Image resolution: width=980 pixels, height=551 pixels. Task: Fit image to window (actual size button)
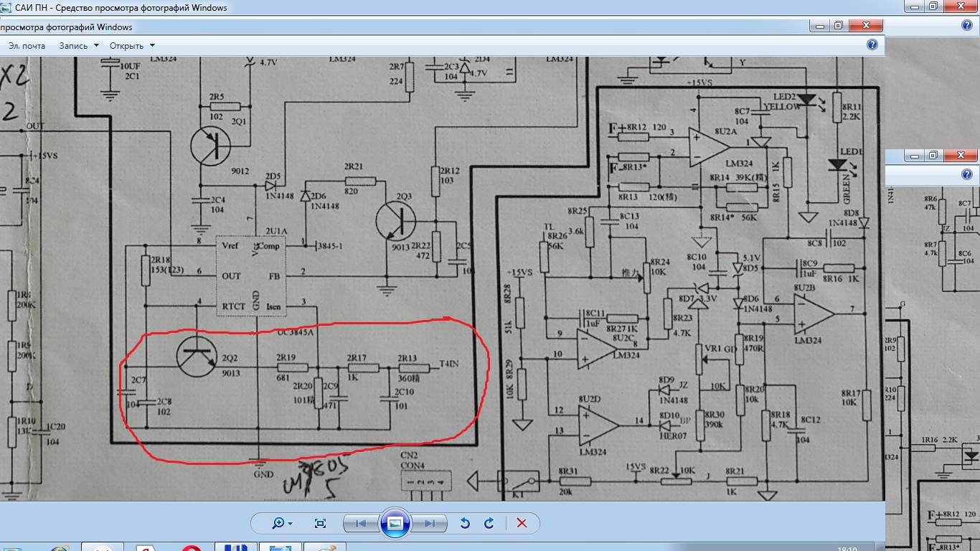tap(321, 523)
